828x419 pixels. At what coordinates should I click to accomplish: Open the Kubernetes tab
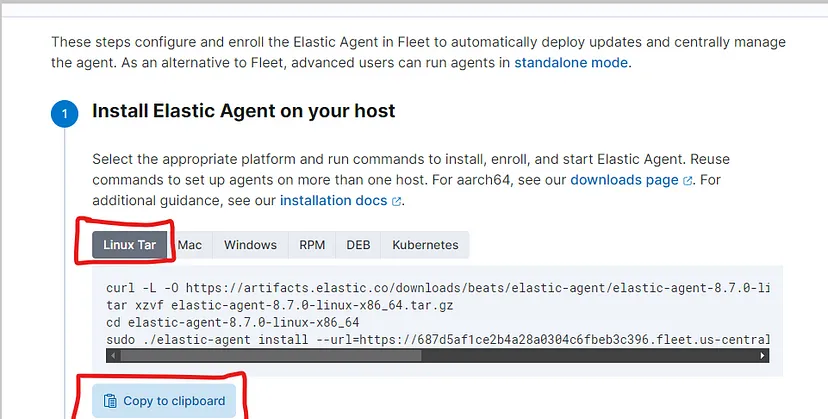425,245
